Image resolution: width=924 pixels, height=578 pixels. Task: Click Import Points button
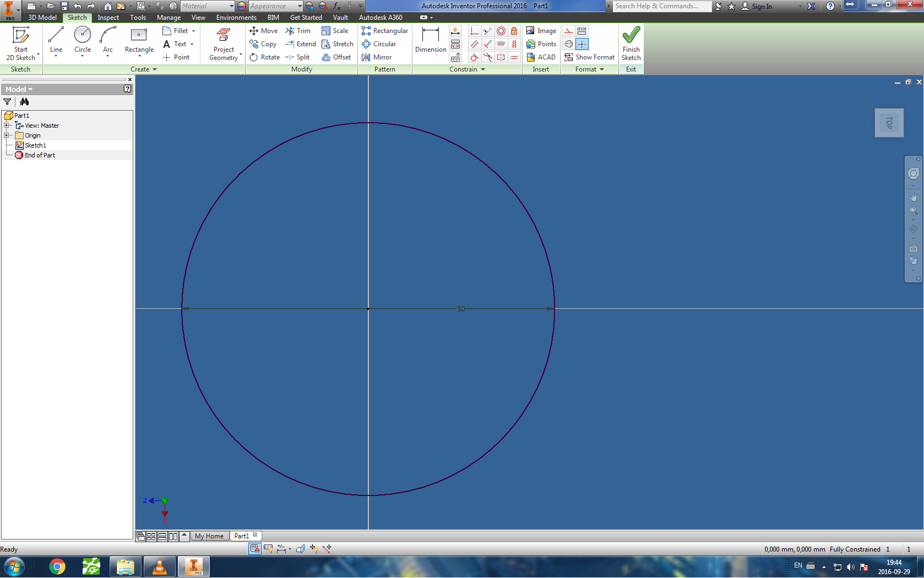point(541,44)
